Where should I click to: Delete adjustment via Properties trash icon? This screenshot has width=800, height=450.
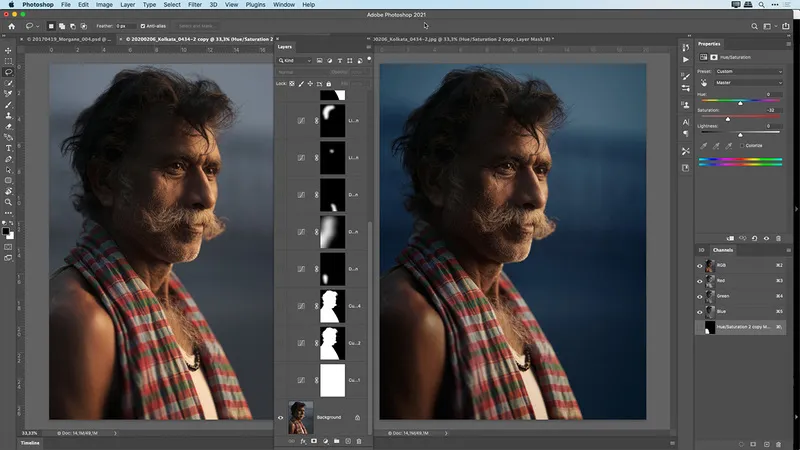pyautogui.click(x=779, y=238)
